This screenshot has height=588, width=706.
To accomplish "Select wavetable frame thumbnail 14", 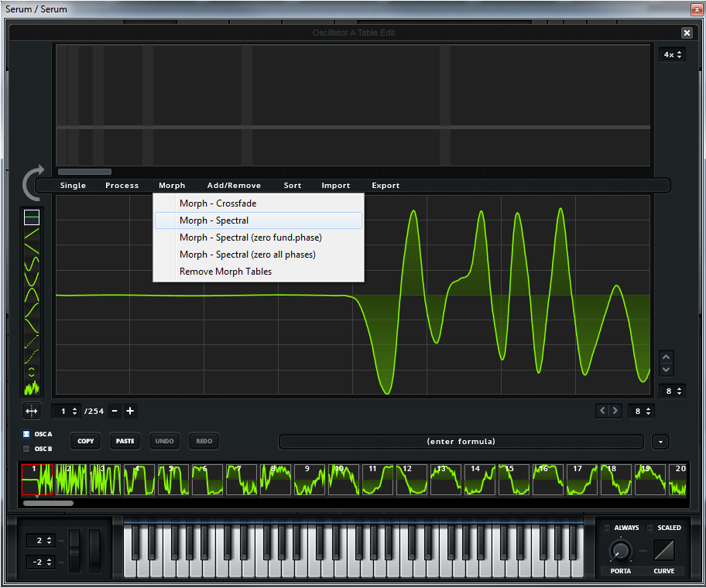I will tap(479, 480).
